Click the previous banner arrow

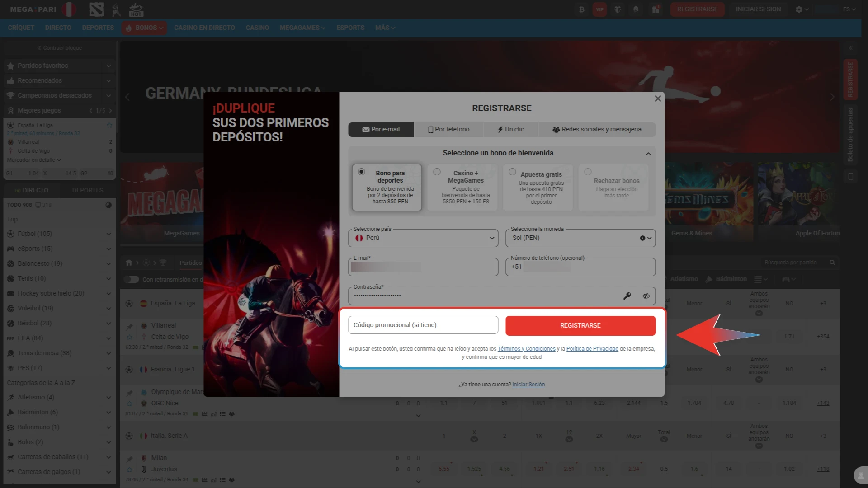pyautogui.click(x=127, y=97)
